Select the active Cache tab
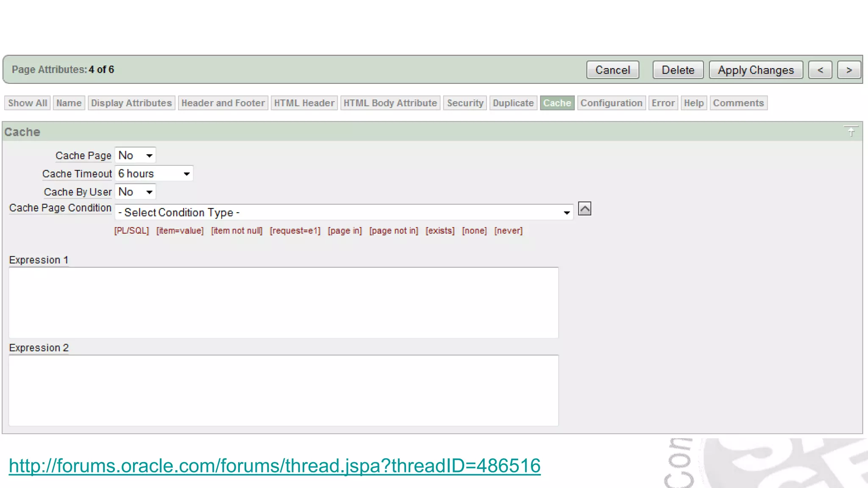 coord(557,103)
